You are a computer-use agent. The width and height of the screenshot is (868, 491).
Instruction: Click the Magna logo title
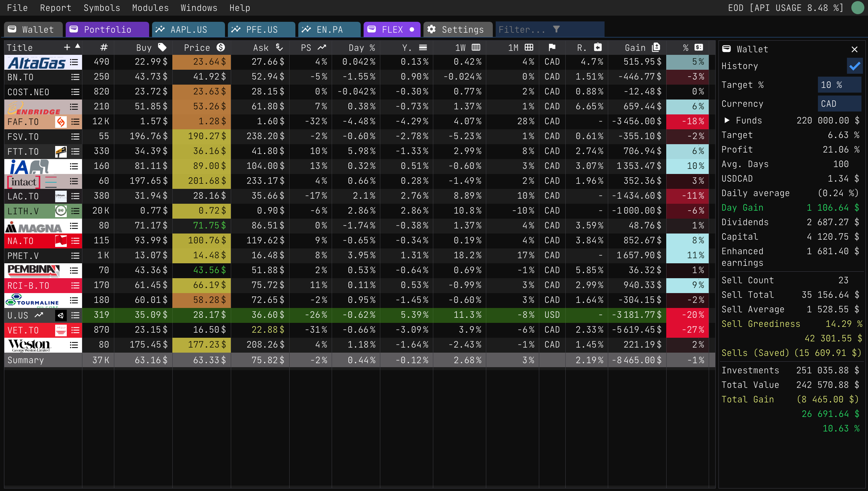pos(34,226)
